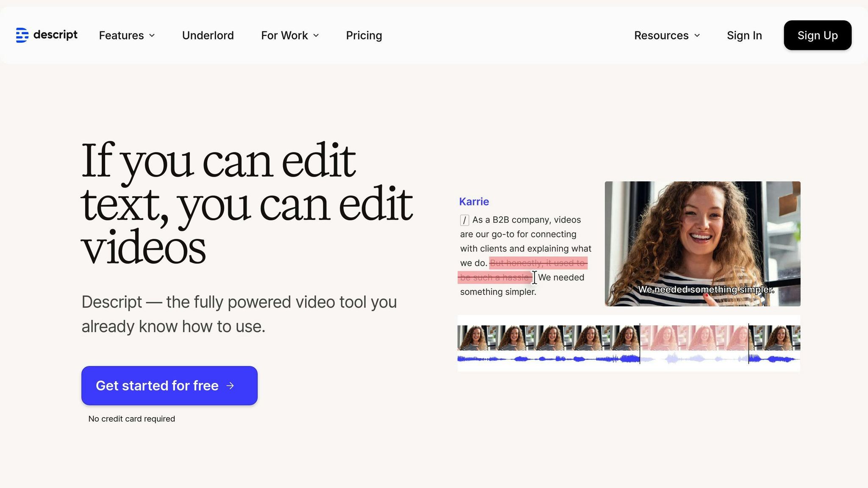Image resolution: width=868 pixels, height=488 pixels.
Task: Click the slash marker icon in transcript
Action: coord(465,220)
